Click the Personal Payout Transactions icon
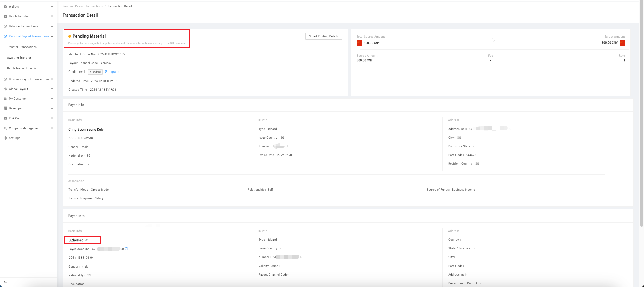Screen dimensions: 644x287 [x=5, y=36]
